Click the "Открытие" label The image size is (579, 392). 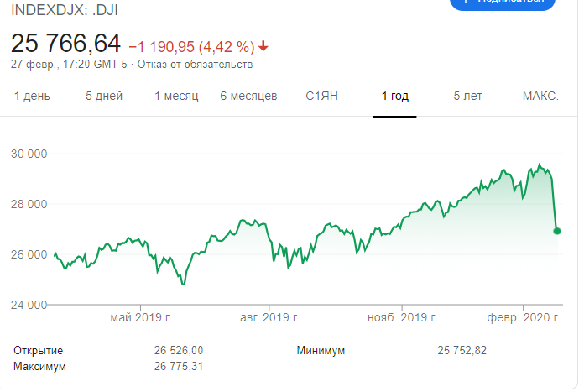pyautogui.click(x=39, y=350)
